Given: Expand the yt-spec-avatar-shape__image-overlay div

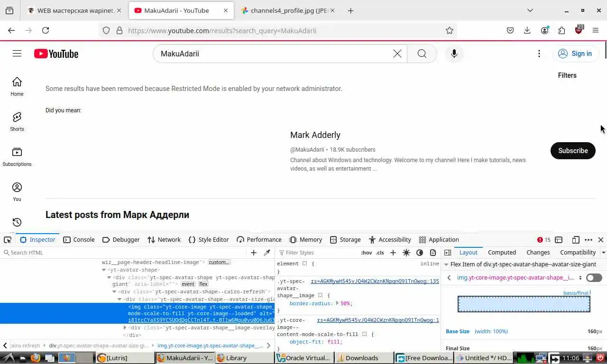Looking at the screenshot, I should click(x=125, y=328).
